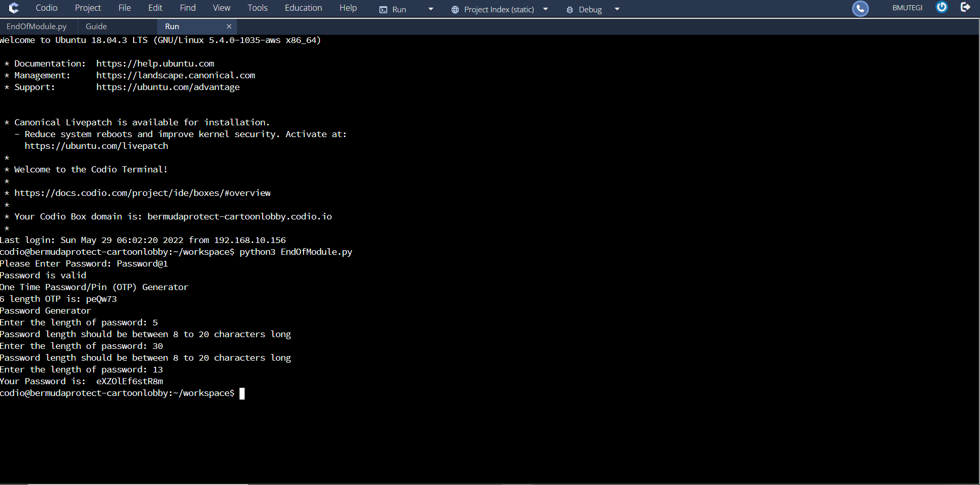This screenshot has width=980, height=485.
Task: Close the Run tab
Action: (229, 27)
